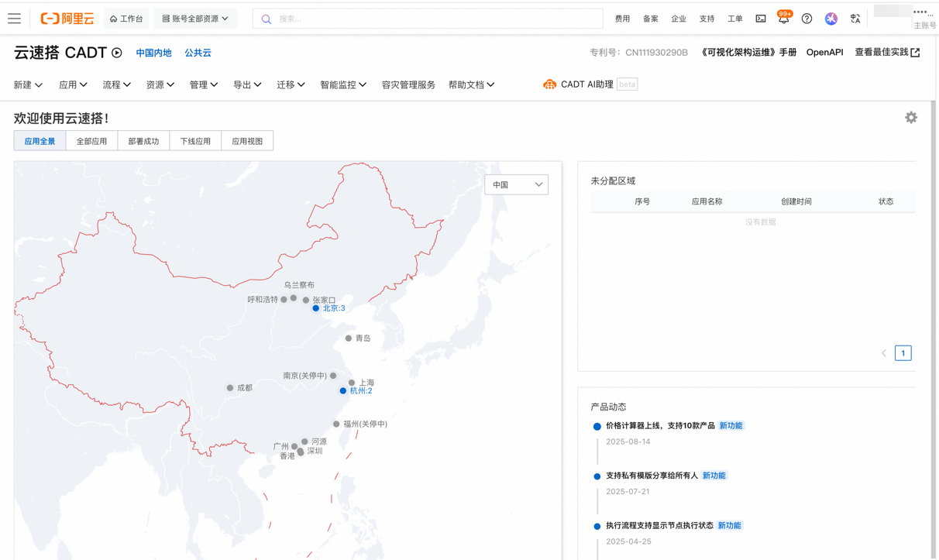Select the 应用全景 tab
This screenshot has height=560, width=939.
click(x=40, y=141)
